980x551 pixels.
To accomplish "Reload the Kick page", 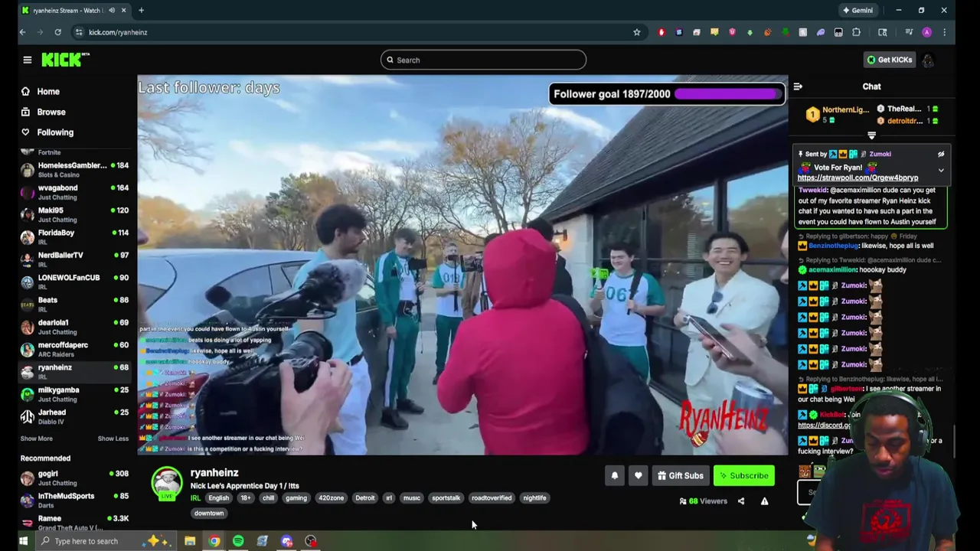I will [x=57, y=32].
